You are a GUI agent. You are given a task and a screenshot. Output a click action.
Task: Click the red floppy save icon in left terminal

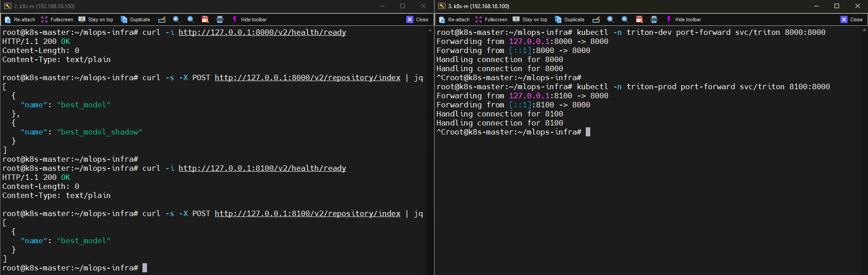pos(205,19)
